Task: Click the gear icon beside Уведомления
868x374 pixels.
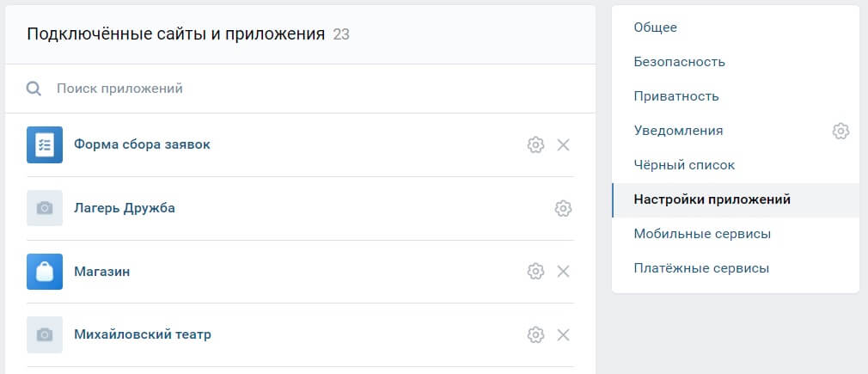Action: 840,131
